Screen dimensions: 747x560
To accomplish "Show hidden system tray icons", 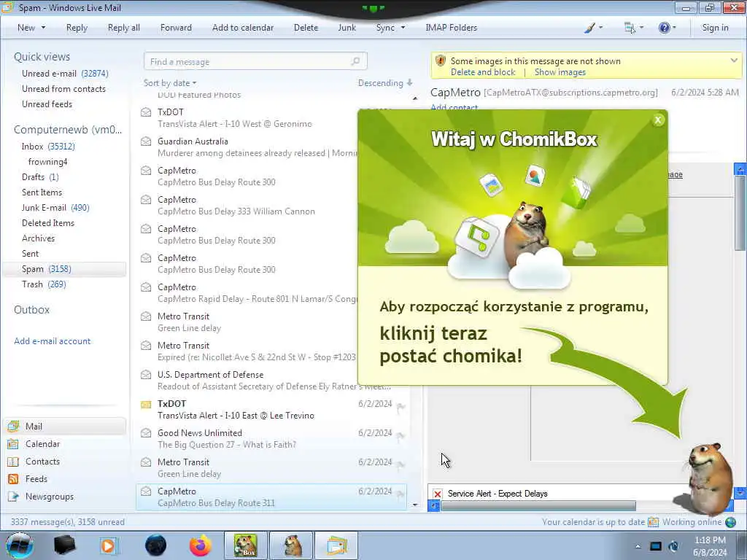I will 638,546.
